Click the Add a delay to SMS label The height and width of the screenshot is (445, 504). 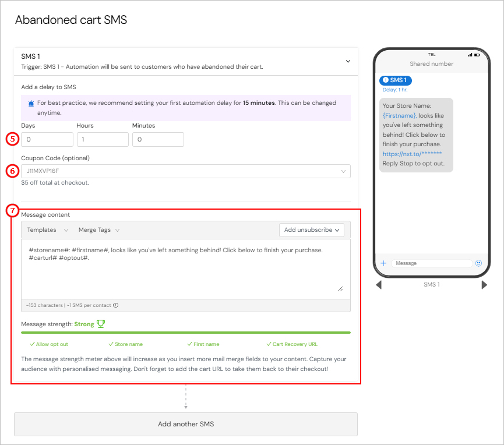48,87
